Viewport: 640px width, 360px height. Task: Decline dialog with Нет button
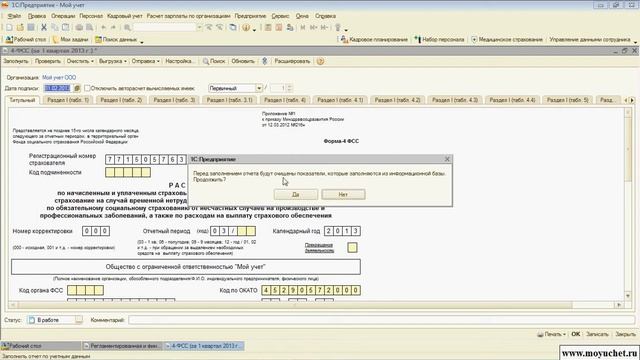[343, 195]
